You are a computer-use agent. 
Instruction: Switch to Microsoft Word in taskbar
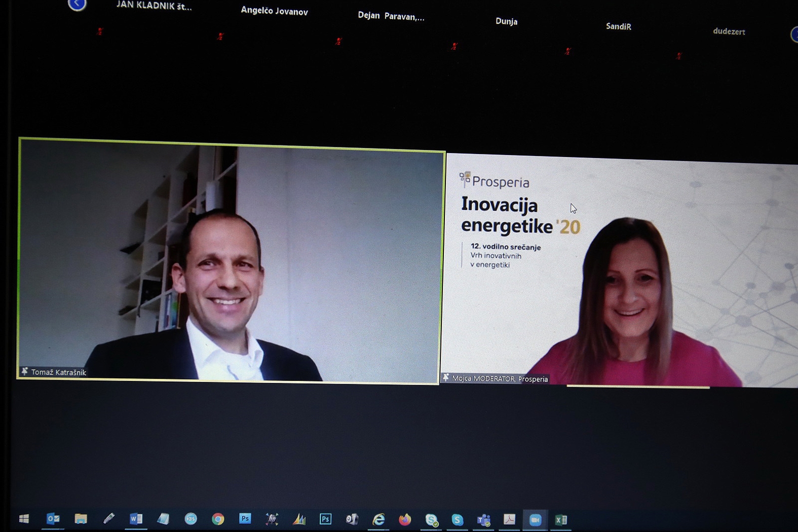[136, 518]
